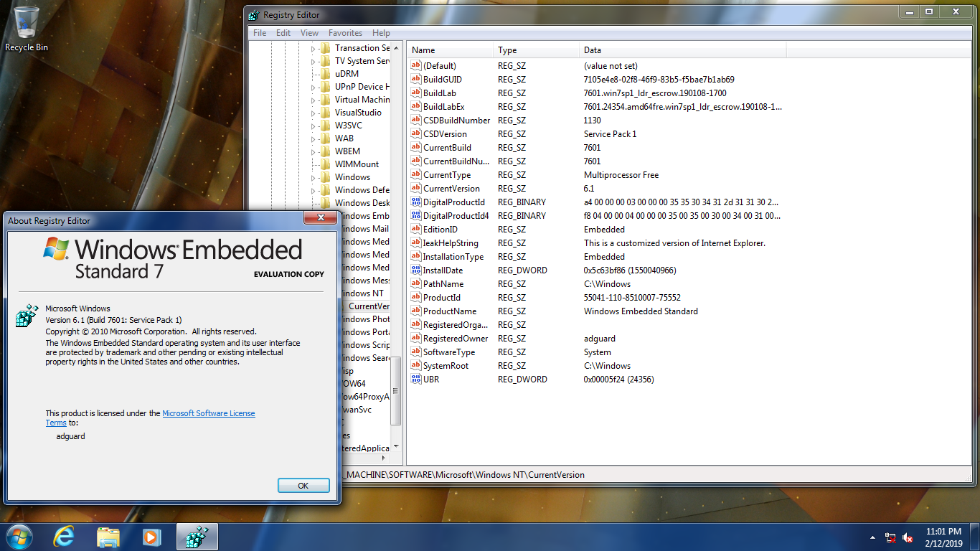Click the UBR DWORD icon
The image size is (980, 551).
pos(415,379)
